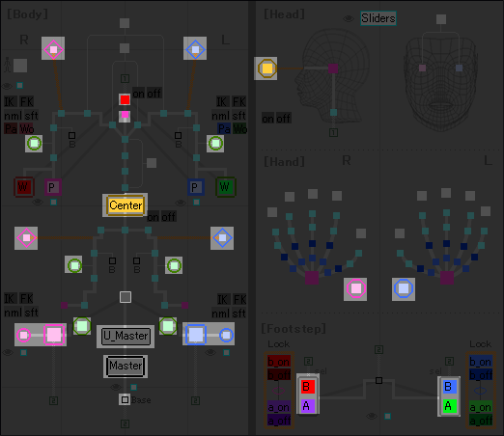Screen dimensions: 504x436
Task: Switch R arm to FK mode
Action: [x=26, y=102]
